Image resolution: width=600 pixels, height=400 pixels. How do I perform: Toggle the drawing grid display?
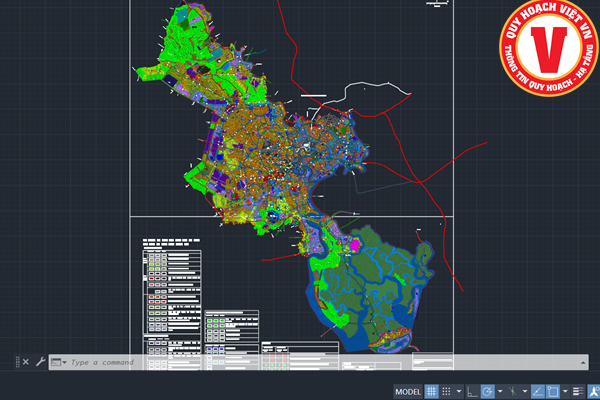431,391
